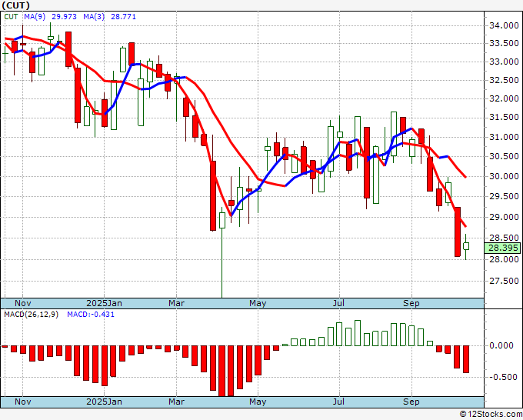
Task: Click the 29.500 price axis label
Action: coord(504,196)
